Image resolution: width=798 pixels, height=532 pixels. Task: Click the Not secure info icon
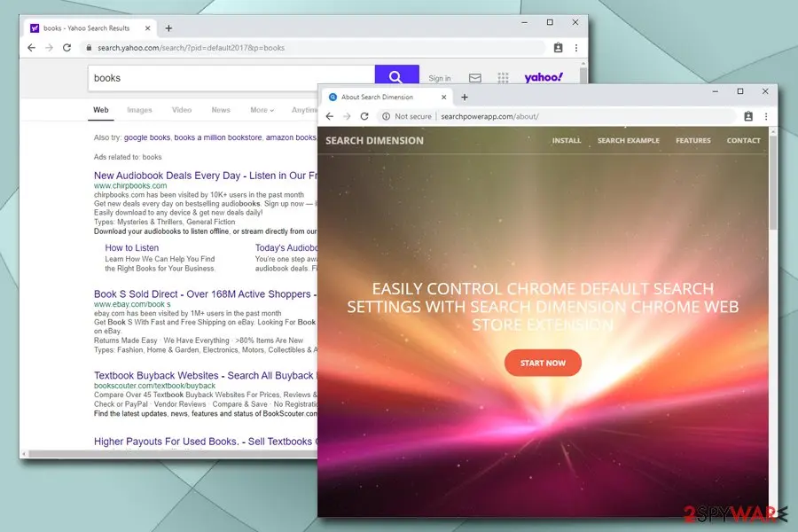[x=387, y=116]
